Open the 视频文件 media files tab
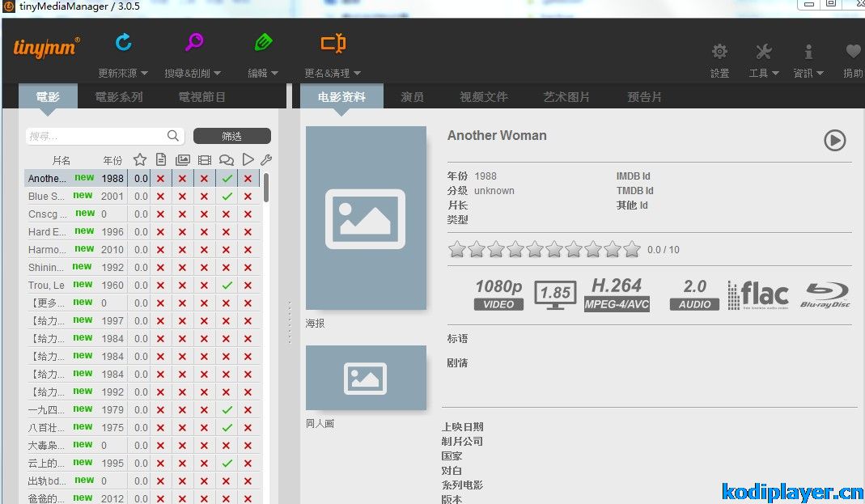This screenshot has width=865, height=504. tap(484, 96)
